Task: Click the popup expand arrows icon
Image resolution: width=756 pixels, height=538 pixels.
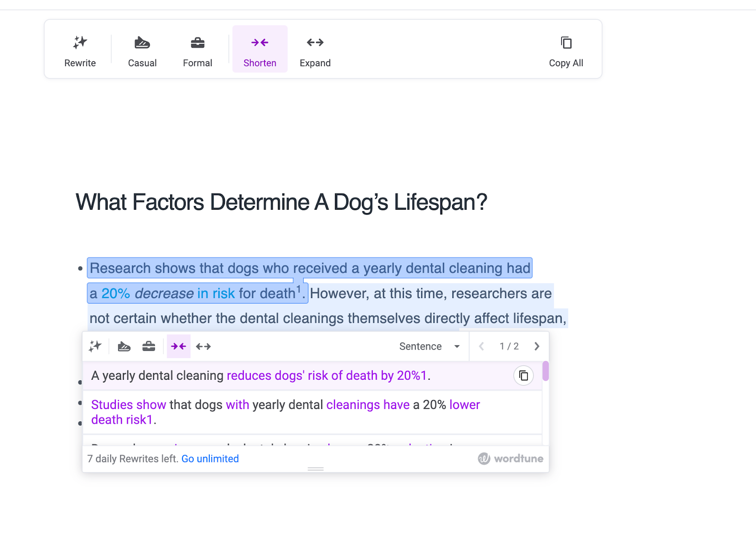Action: pyautogui.click(x=204, y=346)
